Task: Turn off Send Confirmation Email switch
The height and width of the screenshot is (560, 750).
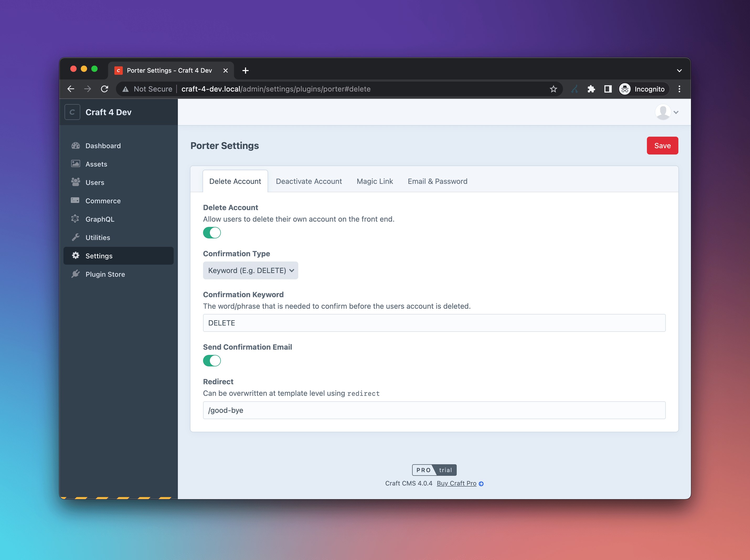Action: 212,361
